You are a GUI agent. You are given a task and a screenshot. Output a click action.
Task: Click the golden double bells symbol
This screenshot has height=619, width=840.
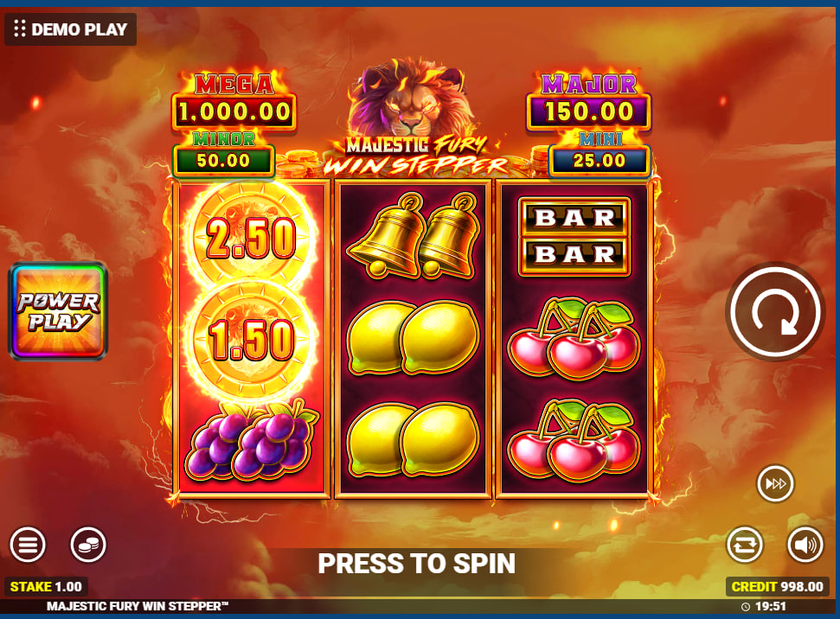(413, 236)
